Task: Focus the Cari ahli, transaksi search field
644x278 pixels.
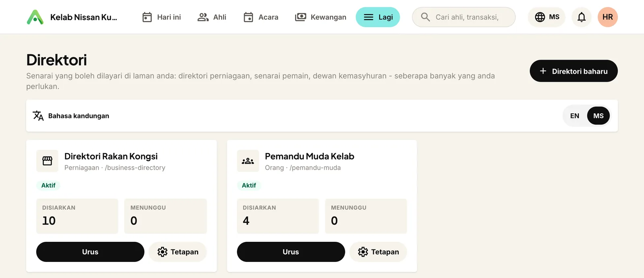Action: pyautogui.click(x=464, y=17)
